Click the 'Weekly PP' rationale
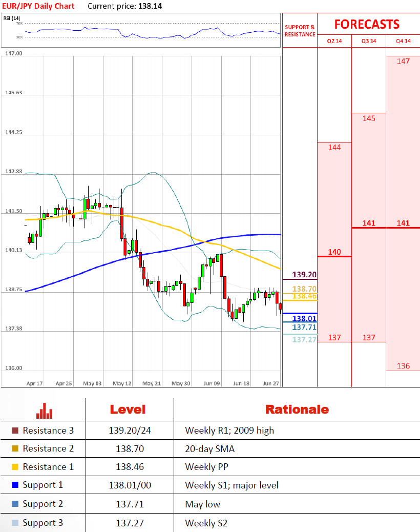 [207, 467]
